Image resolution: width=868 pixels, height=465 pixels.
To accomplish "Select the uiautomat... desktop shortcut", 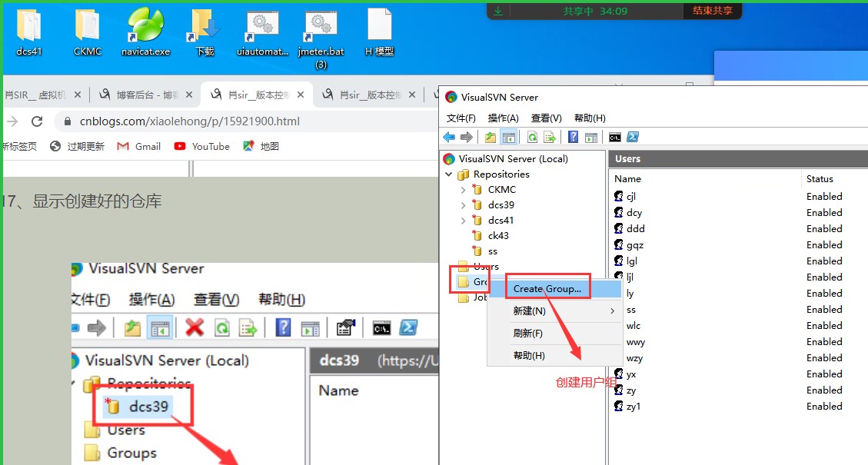I will (262, 32).
